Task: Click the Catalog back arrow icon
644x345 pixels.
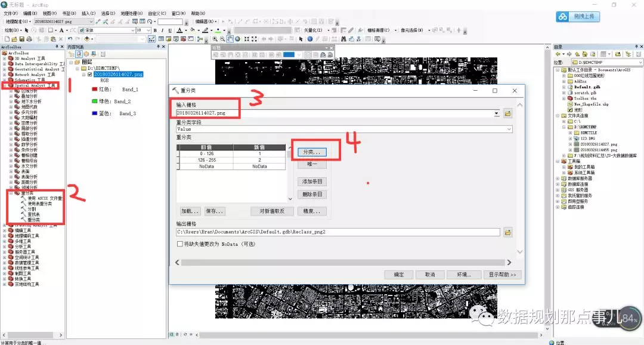Action: pos(558,54)
